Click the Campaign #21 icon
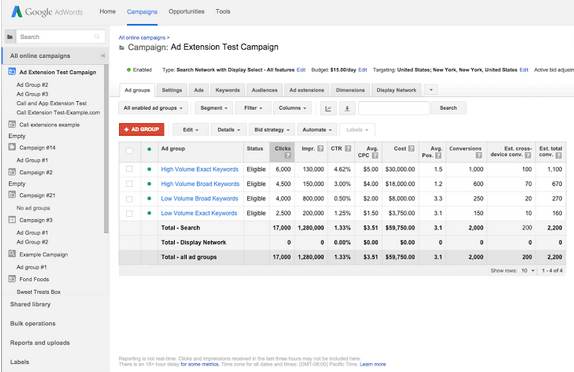574x372 pixels. coord(12,195)
